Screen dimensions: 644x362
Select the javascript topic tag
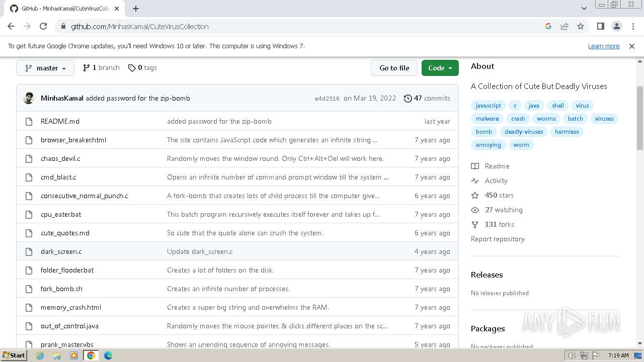tap(488, 106)
